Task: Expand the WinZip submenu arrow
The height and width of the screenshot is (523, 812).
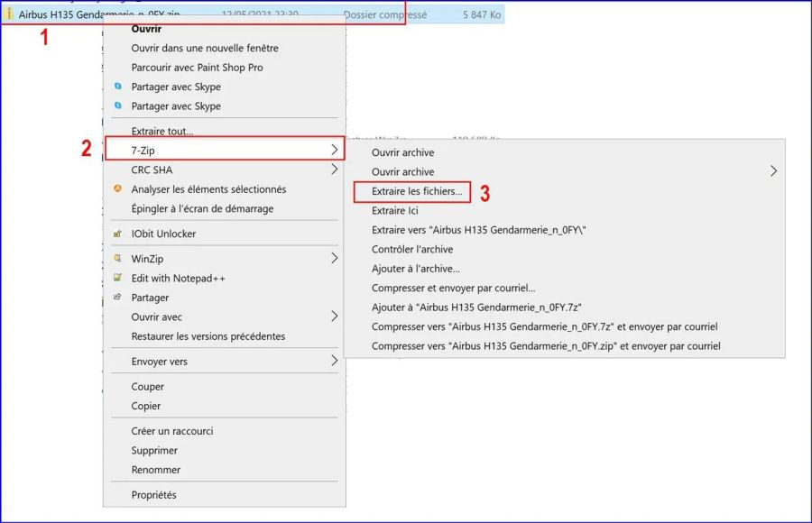Action: [x=335, y=259]
